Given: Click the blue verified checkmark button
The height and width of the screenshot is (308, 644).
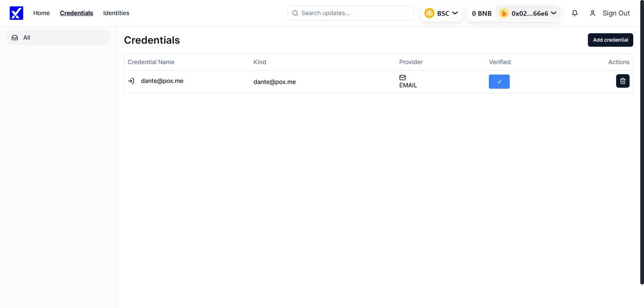Looking at the screenshot, I should (x=499, y=82).
